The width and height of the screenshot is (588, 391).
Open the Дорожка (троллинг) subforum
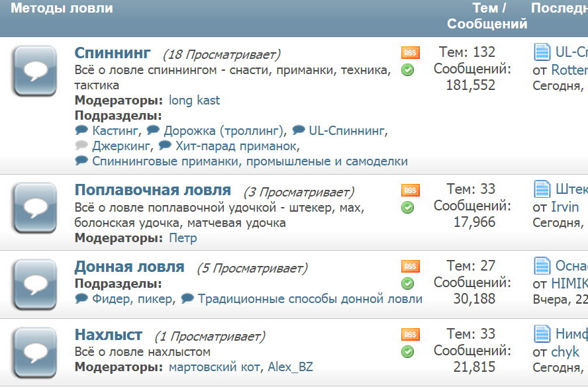coord(224,130)
